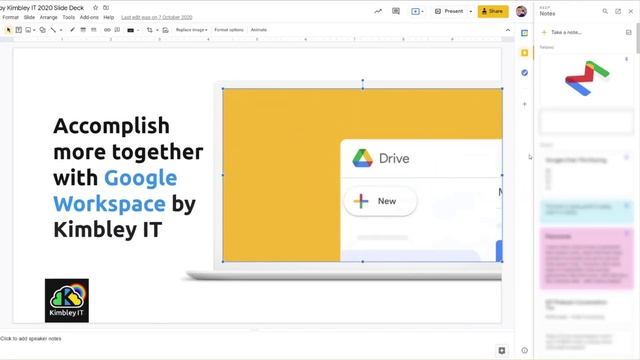Click the Explore button at bottom
The height and width of the screenshot is (360, 640).
(x=502, y=350)
